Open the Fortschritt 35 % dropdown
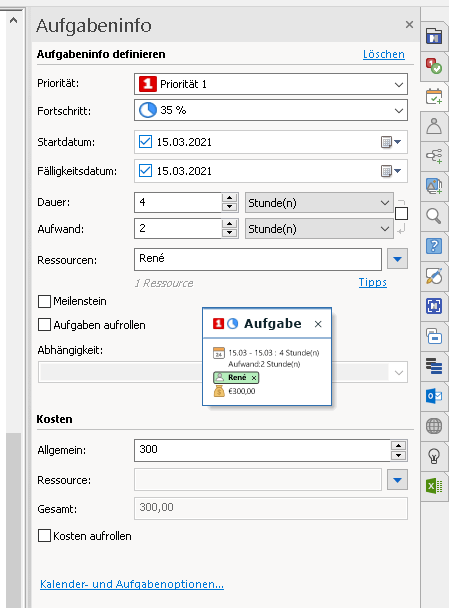The height and width of the screenshot is (608, 449). (271, 110)
